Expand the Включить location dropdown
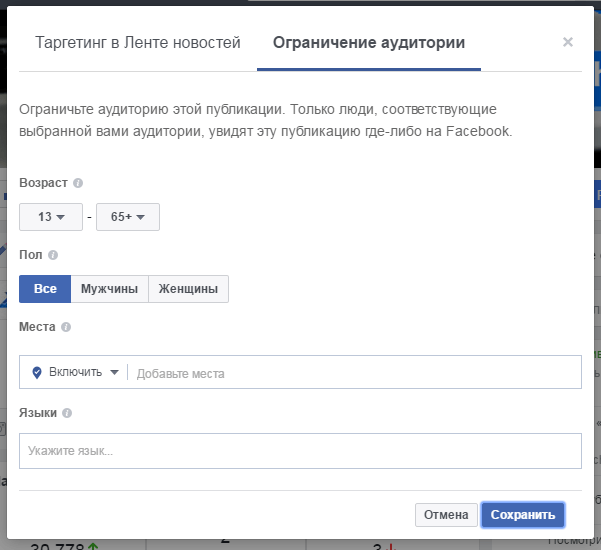The height and width of the screenshot is (550, 601). pos(84,372)
